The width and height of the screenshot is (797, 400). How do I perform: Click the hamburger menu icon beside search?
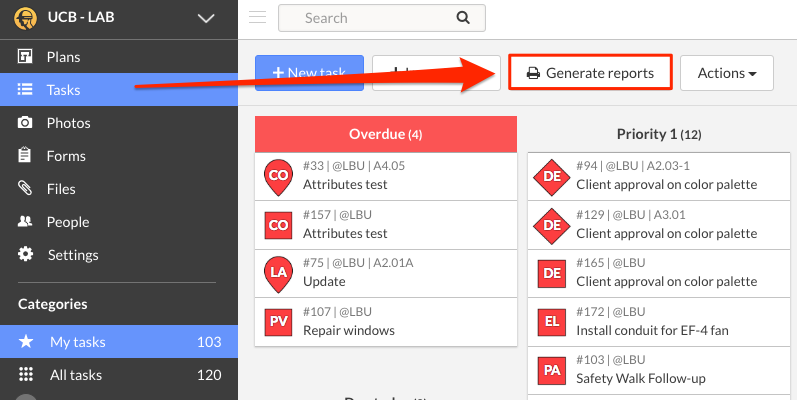coord(257,17)
